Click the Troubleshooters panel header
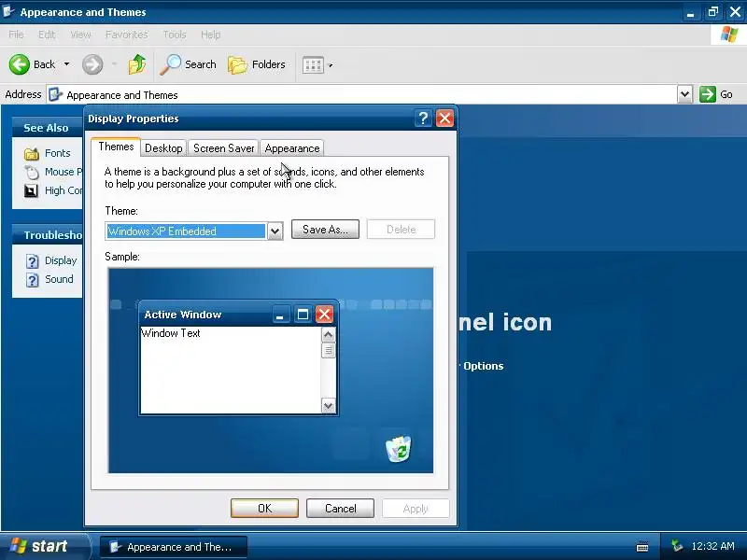Image resolution: width=747 pixels, height=560 pixels. (x=47, y=235)
